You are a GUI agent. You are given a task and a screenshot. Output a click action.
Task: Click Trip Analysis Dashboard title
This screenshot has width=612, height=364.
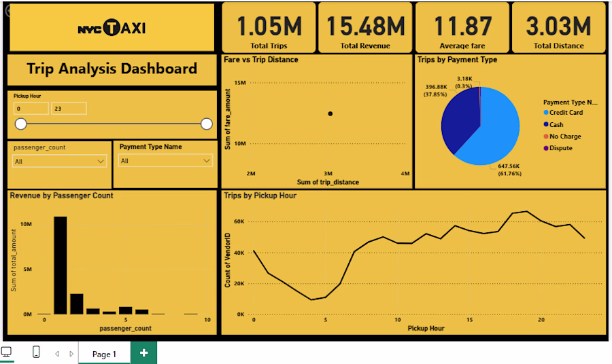tap(112, 69)
